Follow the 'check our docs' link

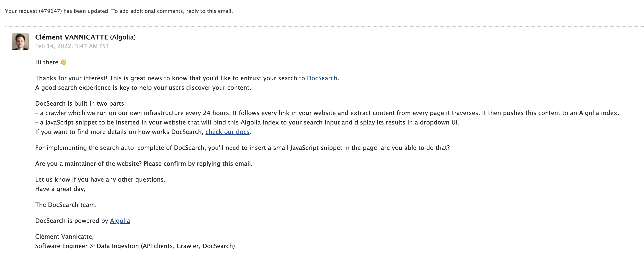pos(227,132)
